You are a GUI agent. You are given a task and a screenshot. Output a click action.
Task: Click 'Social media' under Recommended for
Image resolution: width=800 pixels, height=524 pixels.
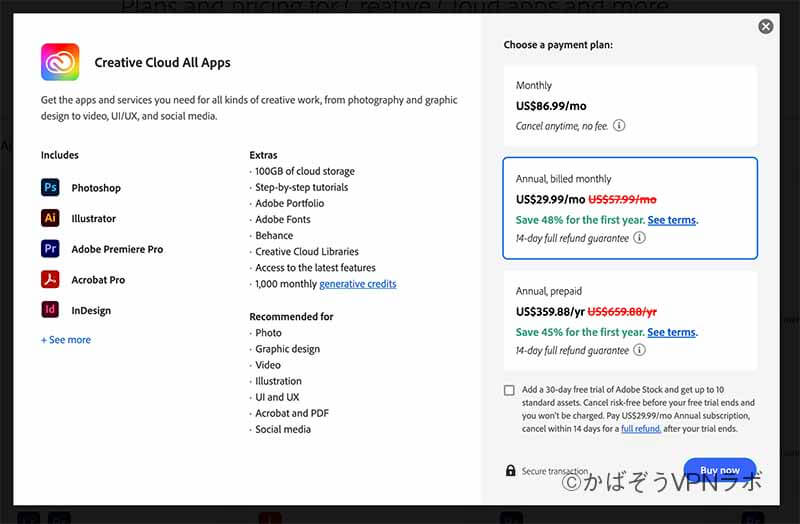283,429
